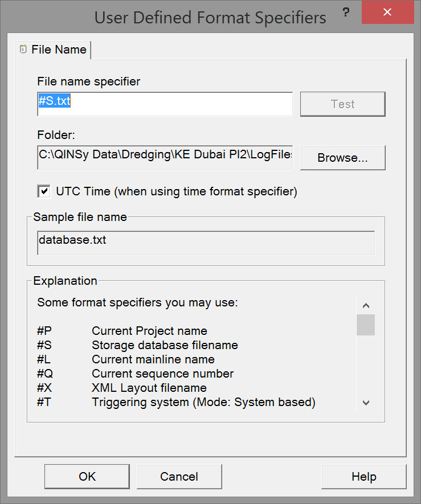The image size is (421, 504).
Task: Confirm settings with OK button
Action: [87, 477]
